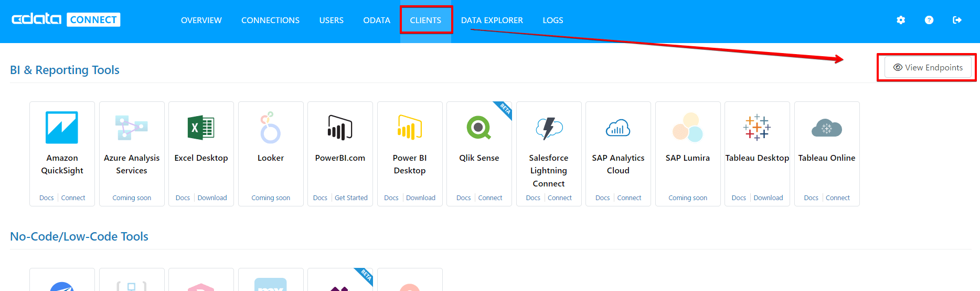
Task: Open Docs link for Amazon QuickSight
Action: coord(47,198)
